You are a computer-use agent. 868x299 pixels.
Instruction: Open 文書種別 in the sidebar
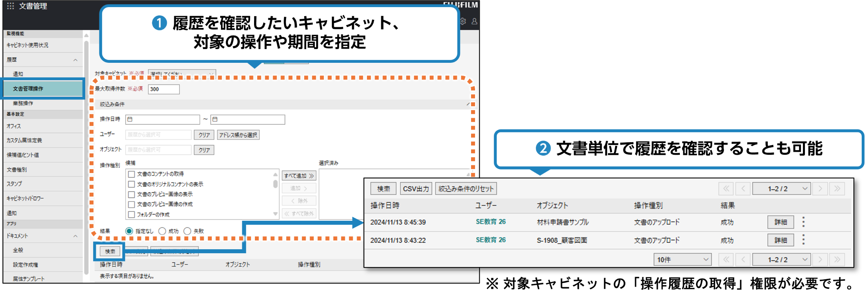coord(43,169)
